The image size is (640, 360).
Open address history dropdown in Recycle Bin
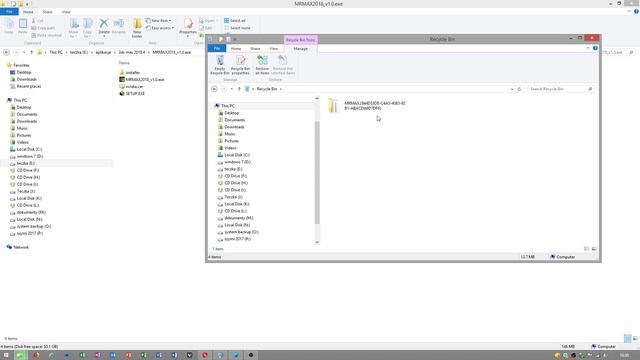[511, 89]
